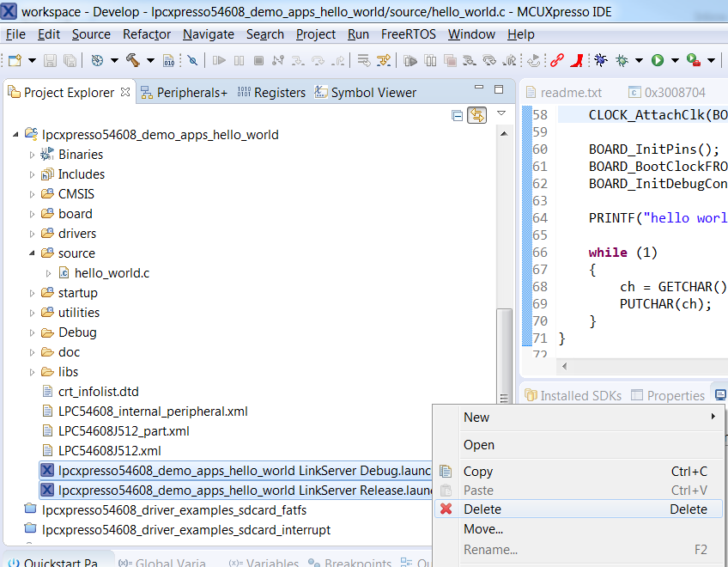Open dropdown beside green Run icon

click(x=675, y=60)
